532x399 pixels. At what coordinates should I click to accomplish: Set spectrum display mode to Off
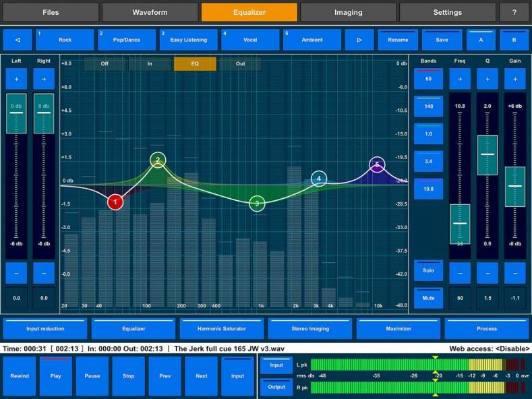(105, 64)
